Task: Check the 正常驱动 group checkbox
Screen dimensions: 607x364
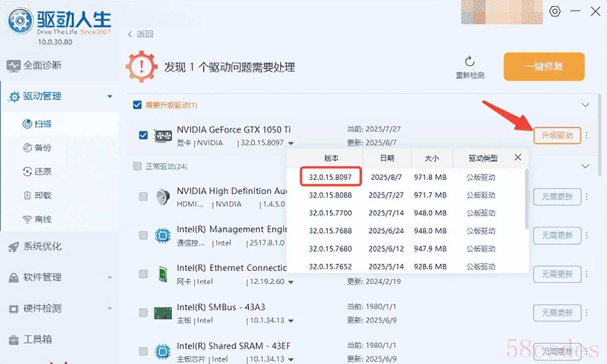Action: [137, 166]
